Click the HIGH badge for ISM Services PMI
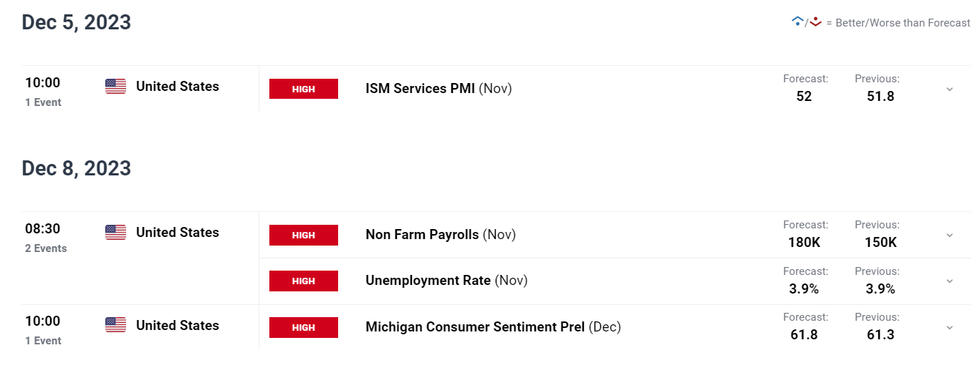The image size is (980, 378). click(304, 89)
